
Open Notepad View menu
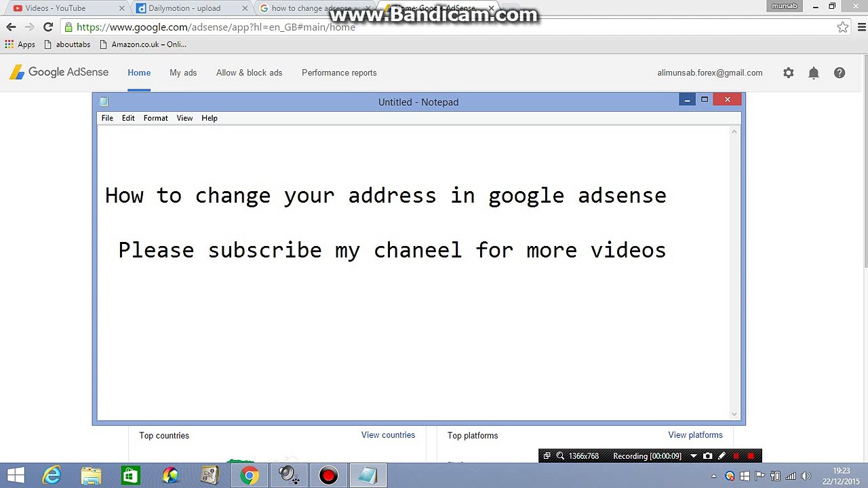pos(184,118)
